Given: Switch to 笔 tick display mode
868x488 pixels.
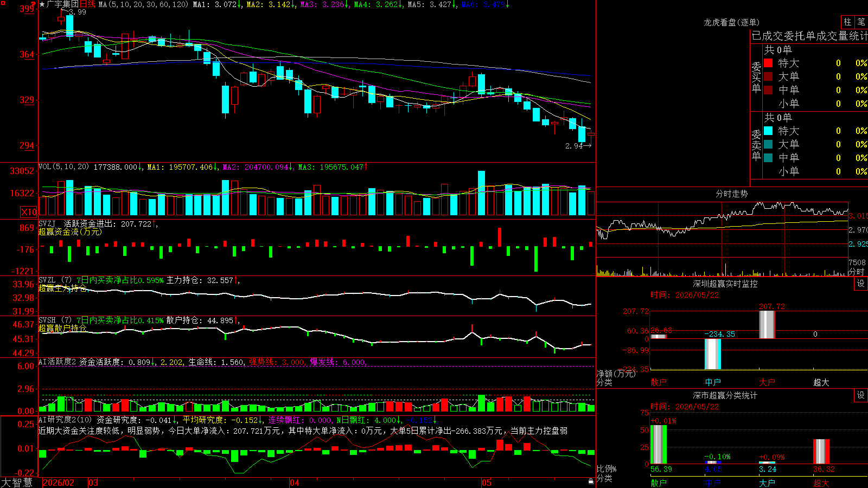Looking at the screenshot, I should tap(861, 22).
